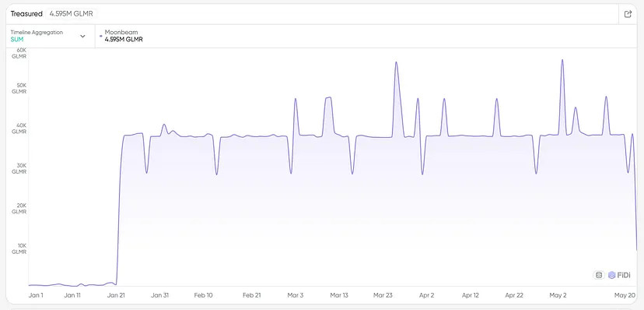Image resolution: width=644 pixels, height=310 pixels.
Task: Click the 10K GLMR axis label
Action: [x=19, y=248]
